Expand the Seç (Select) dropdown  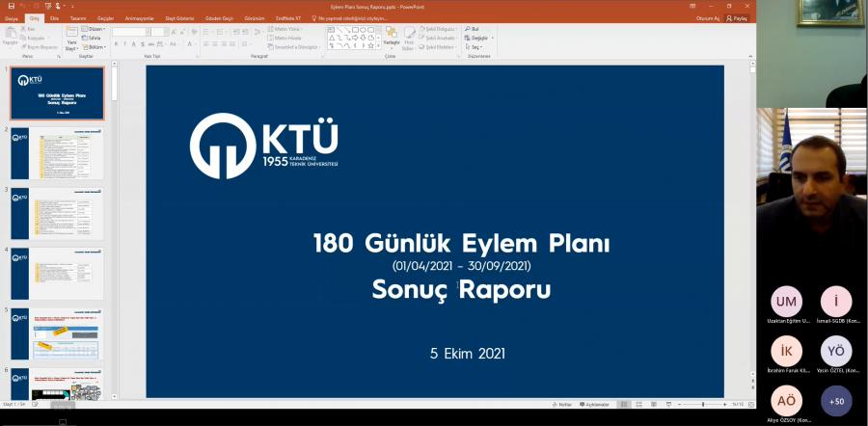[x=475, y=46]
